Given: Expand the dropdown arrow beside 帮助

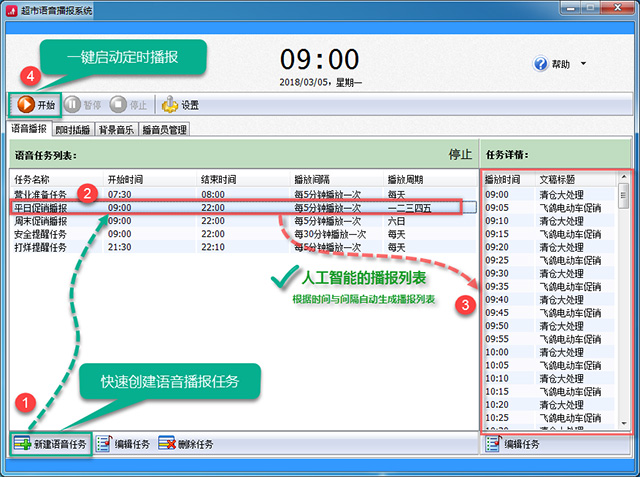Looking at the screenshot, I should [583, 64].
